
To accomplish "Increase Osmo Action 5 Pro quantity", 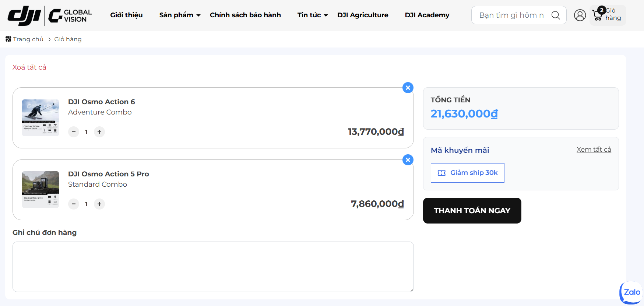I will [99, 204].
